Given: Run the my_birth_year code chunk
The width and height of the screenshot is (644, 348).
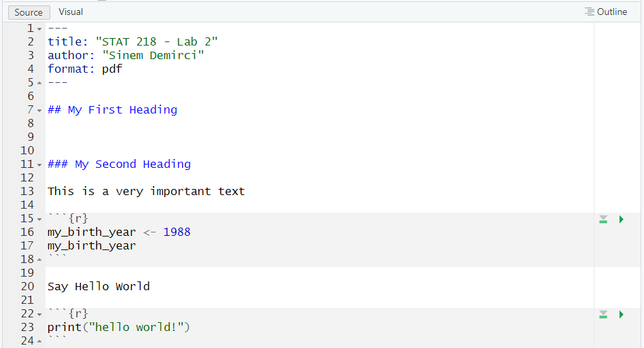Looking at the screenshot, I should pyautogui.click(x=621, y=219).
